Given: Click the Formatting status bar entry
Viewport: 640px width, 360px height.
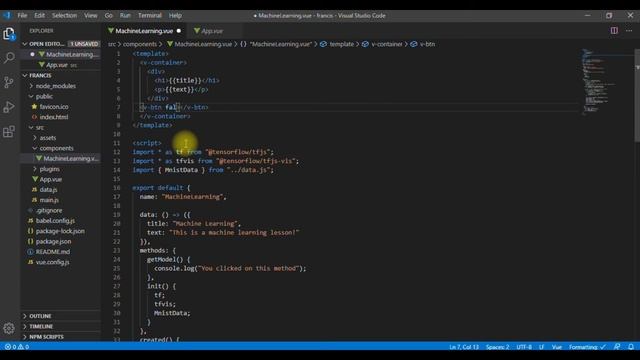Looking at the screenshot, I should (587, 347).
